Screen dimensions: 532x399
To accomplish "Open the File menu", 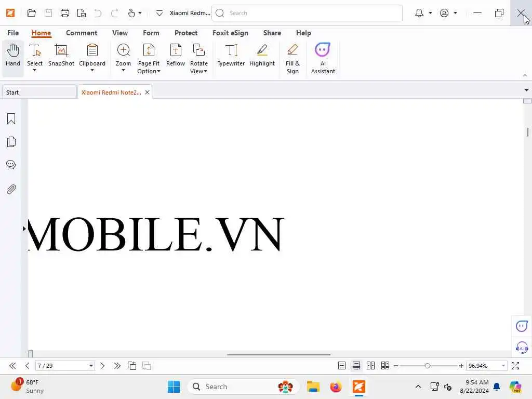I will coord(13,33).
